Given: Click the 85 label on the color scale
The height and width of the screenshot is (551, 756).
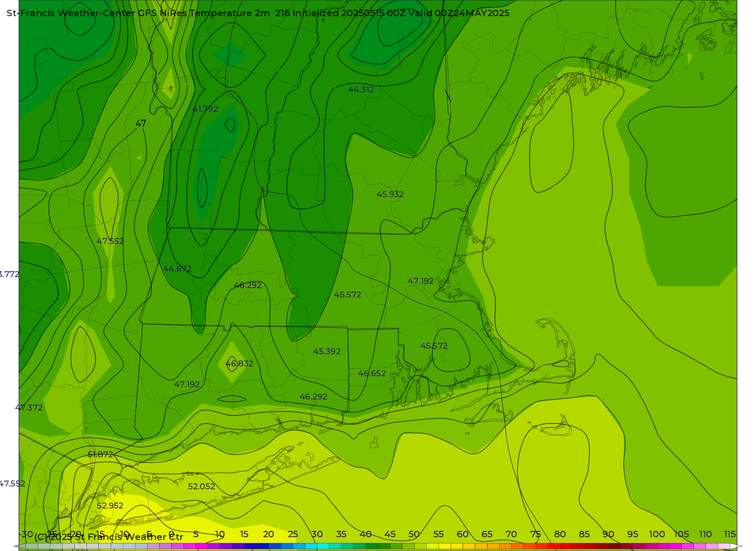Looking at the screenshot, I should [x=584, y=534].
